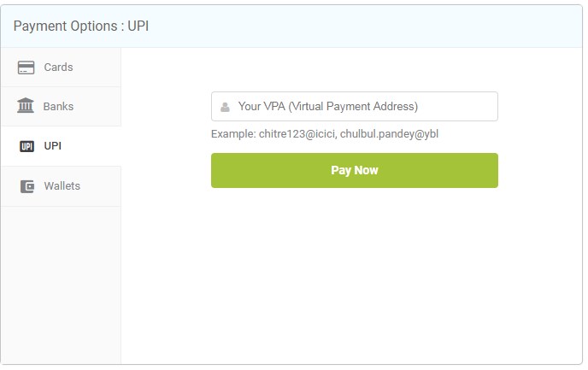Click the person icon inside VPA field
This screenshot has height=370, width=588.
225,107
